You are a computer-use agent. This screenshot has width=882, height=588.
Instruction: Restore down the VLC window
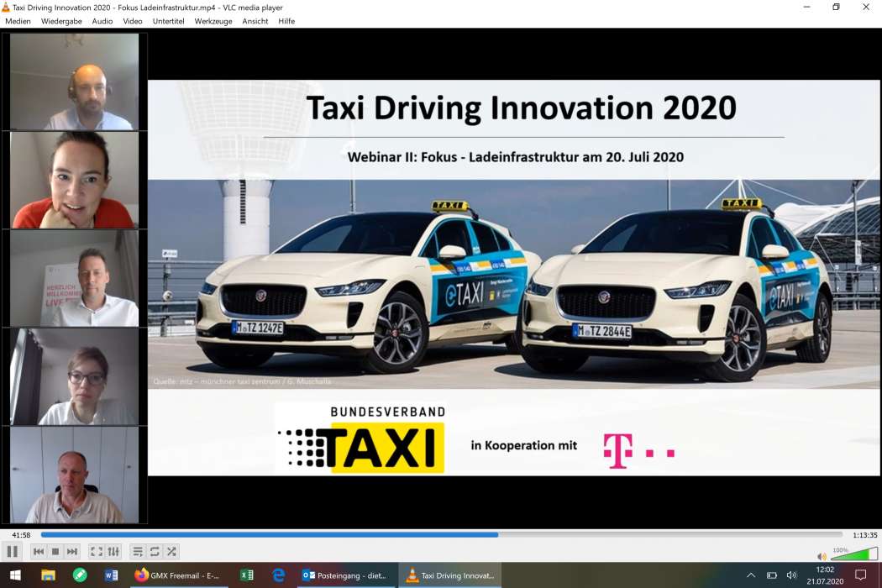[x=837, y=8]
